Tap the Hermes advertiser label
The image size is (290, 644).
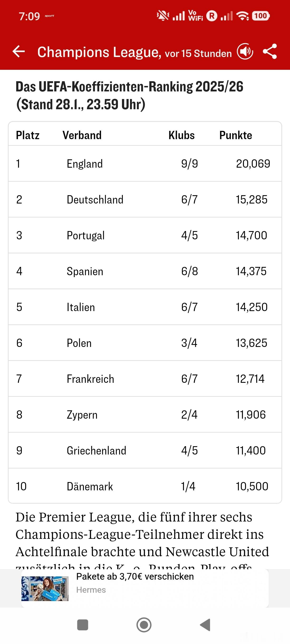(91, 590)
